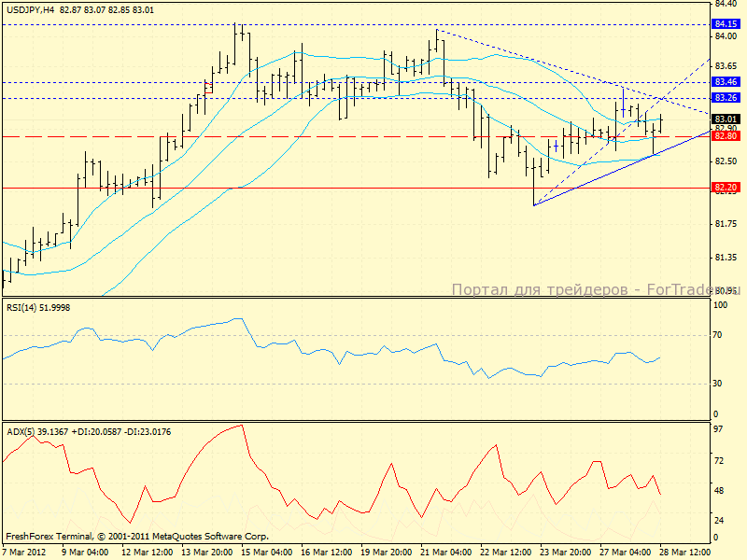This screenshot has height=560, width=747.
Task: Click the 28 Mar 12:00 time marker
Action: [x=684, y=552]
